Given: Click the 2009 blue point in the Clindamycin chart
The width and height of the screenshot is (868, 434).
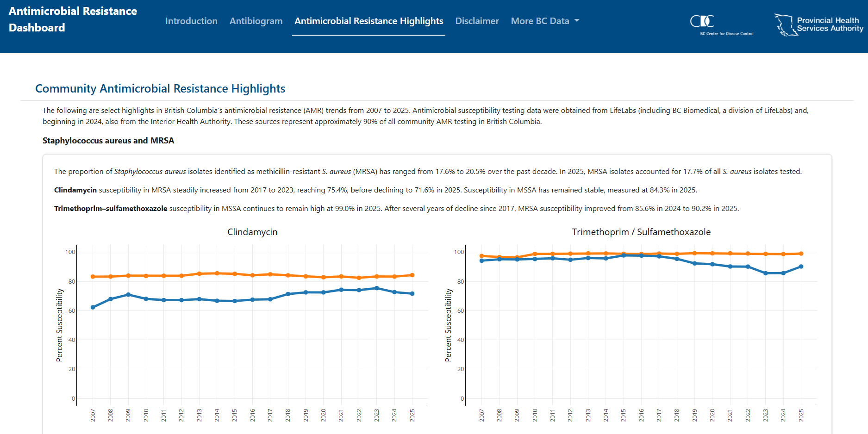Looking at the screenshot, I should [128, 295].
